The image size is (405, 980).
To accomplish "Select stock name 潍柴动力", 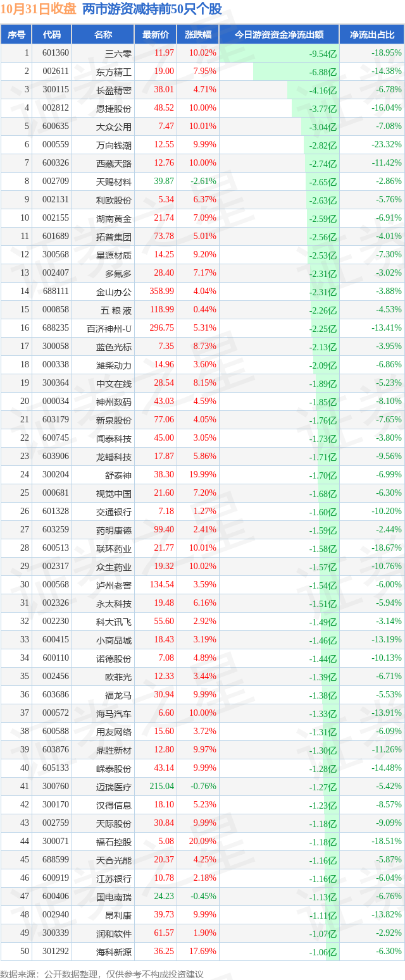I will coord(114,365).
